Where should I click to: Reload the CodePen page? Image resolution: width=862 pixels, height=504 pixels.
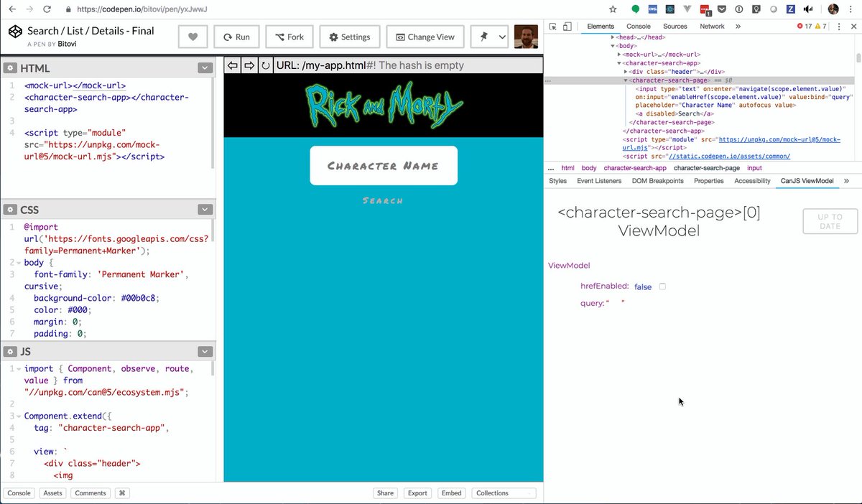47,9
